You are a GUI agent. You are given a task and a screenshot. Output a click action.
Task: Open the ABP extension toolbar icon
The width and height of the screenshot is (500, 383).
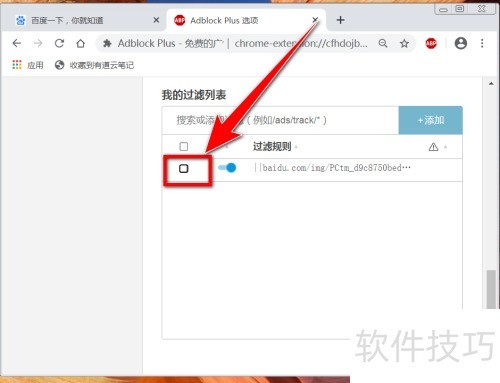click(431, 43)
